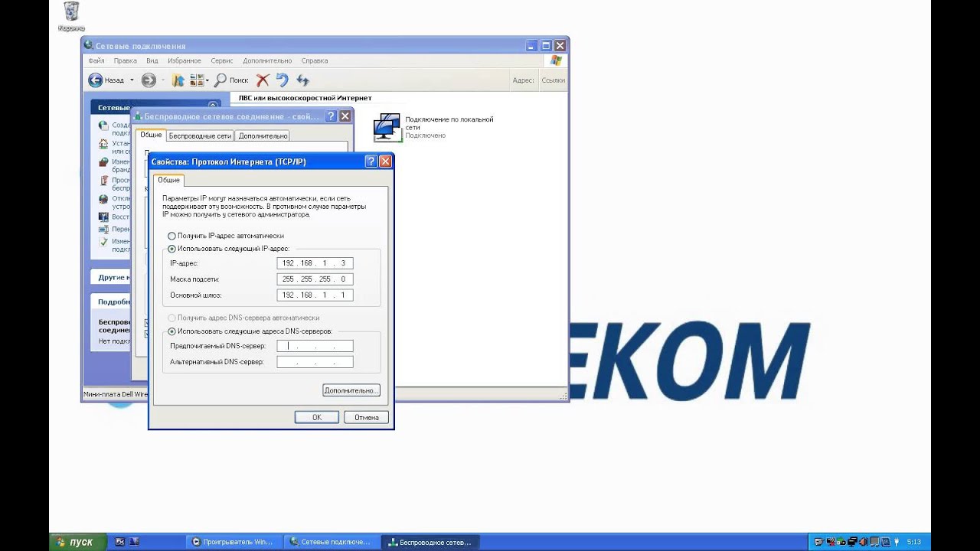This screenshot has height=551, width=980.
Task: Select Общие tab in wireless properties dialog
Action: coord(151,135)
